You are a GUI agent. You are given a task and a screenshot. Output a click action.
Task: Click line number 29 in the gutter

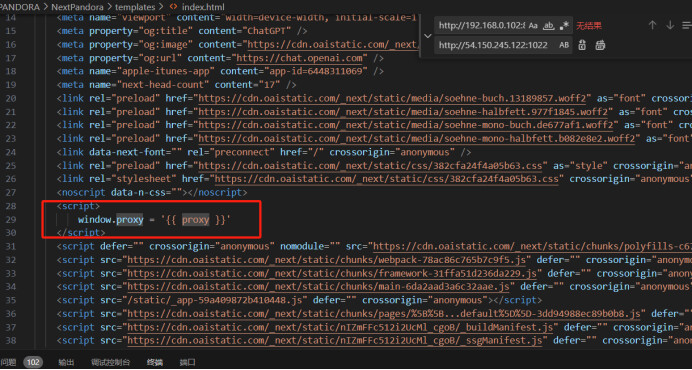point(11,219)
